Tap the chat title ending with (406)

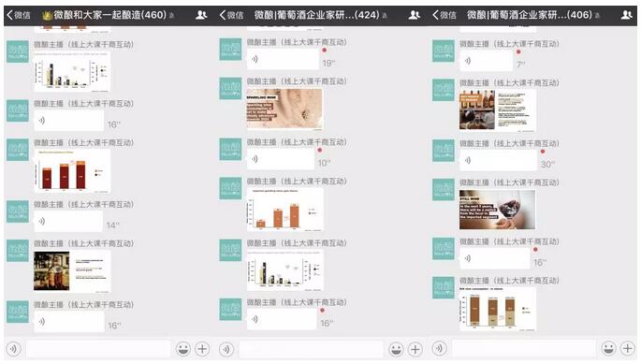click(530, 16)
